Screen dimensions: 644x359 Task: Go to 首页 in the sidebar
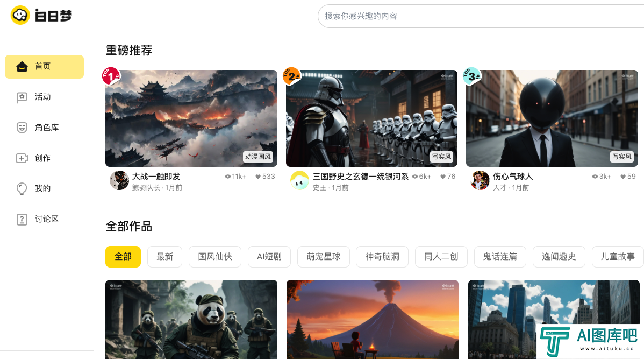click(x=45, y=67)
